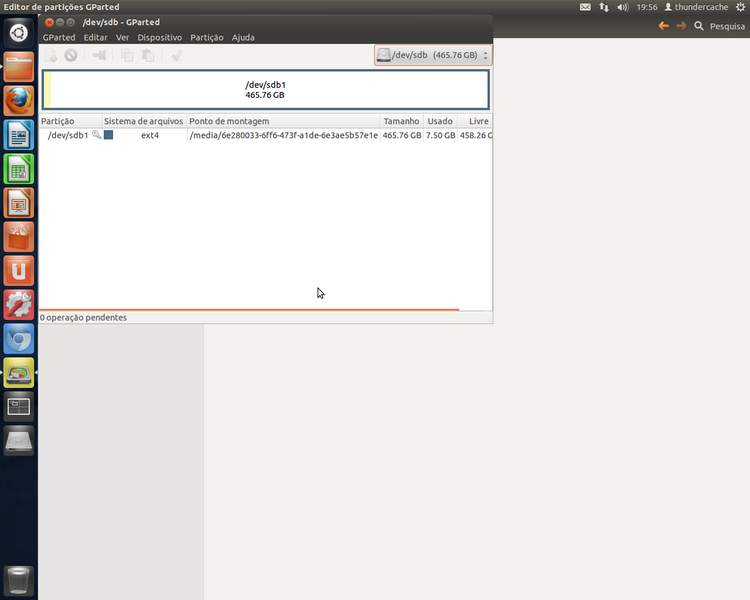Open the Ver menu
The image size is (750, 600).
pyautogui.click(x=122, y=37)
